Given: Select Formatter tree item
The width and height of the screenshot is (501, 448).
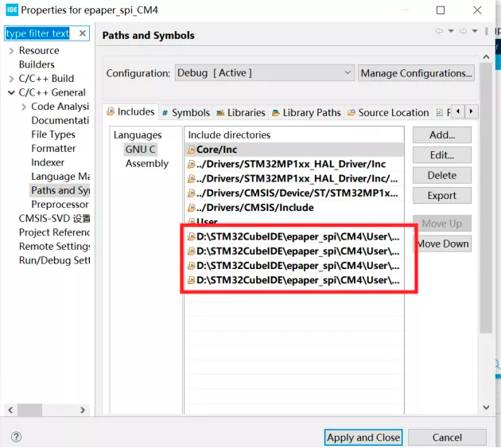Looking at the screenshot, I should click(x=53, y=149).
